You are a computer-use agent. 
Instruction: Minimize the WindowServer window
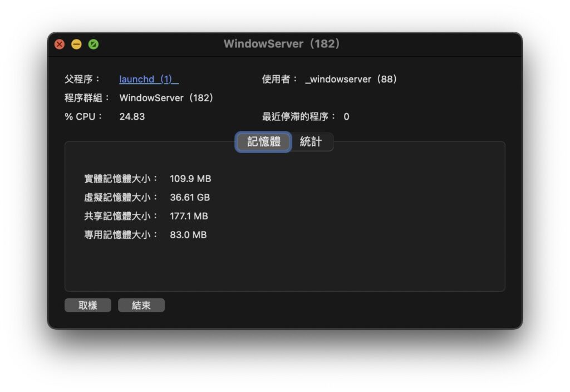(76, 44)
